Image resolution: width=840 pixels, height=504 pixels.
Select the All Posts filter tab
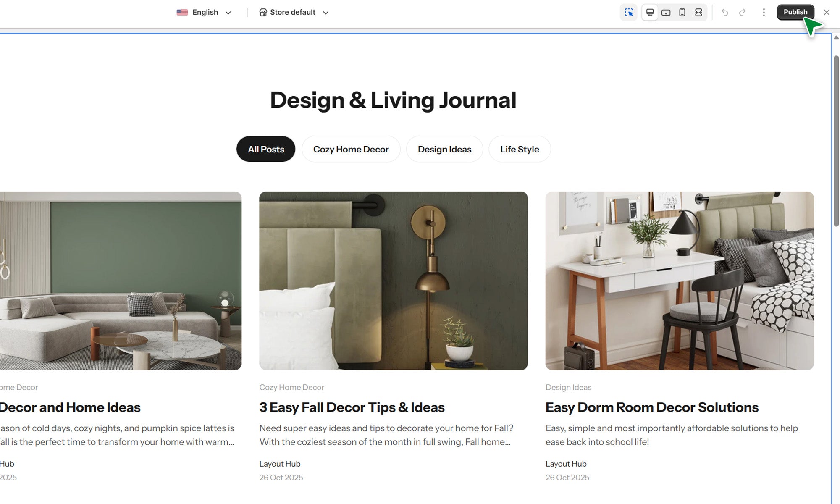(x=266, y=149)
